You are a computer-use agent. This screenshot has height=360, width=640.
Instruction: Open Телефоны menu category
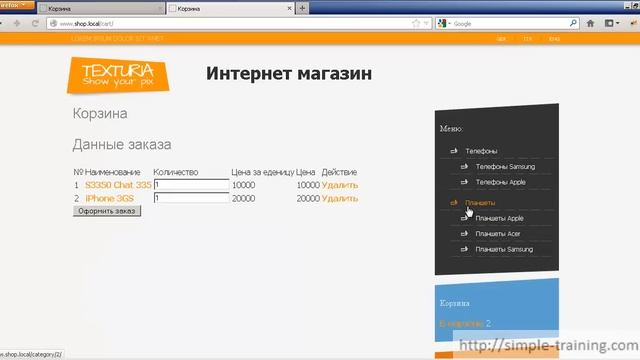click(x=481, y=151)
